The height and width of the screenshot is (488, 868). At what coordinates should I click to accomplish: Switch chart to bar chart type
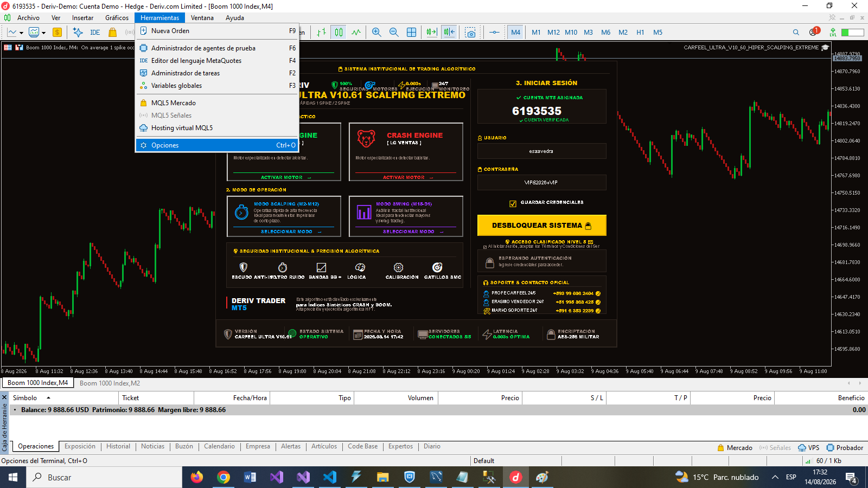(321, 33)
